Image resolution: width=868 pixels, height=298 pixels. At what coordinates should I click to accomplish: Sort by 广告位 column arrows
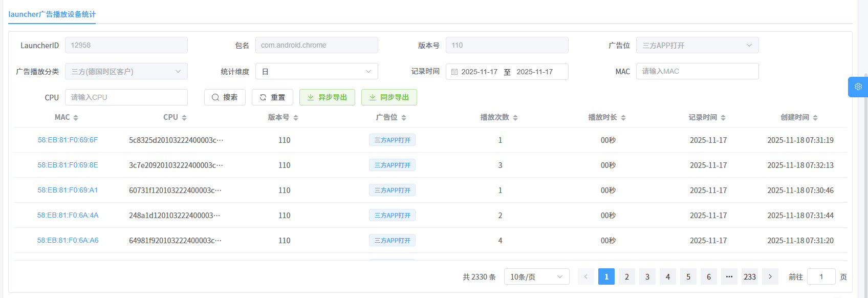pos(404,118)
